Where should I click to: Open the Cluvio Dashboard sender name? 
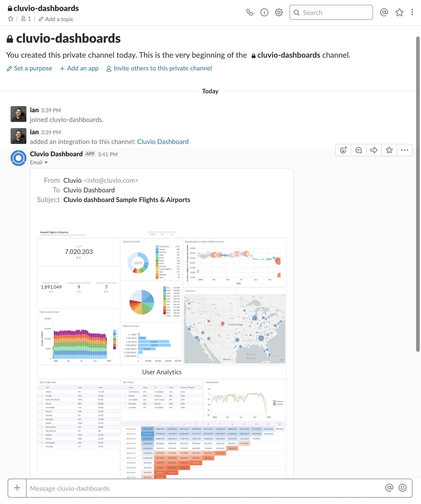click(56, 154)
